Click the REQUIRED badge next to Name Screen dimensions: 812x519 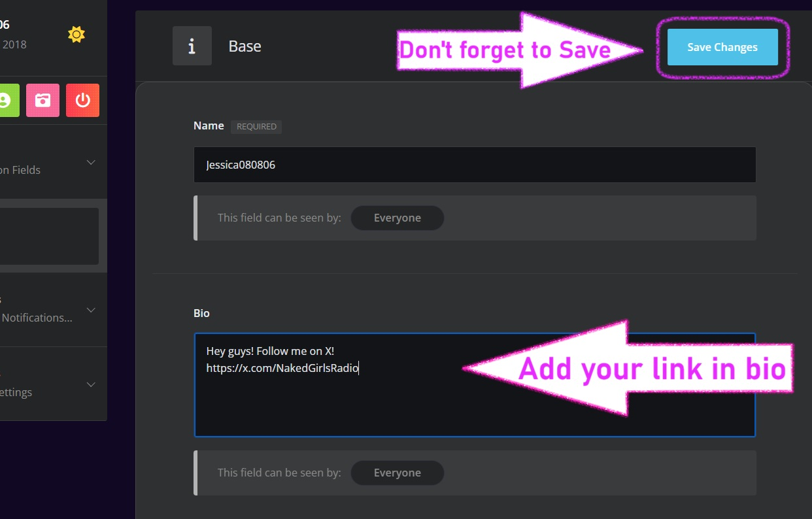click(256, 127)
